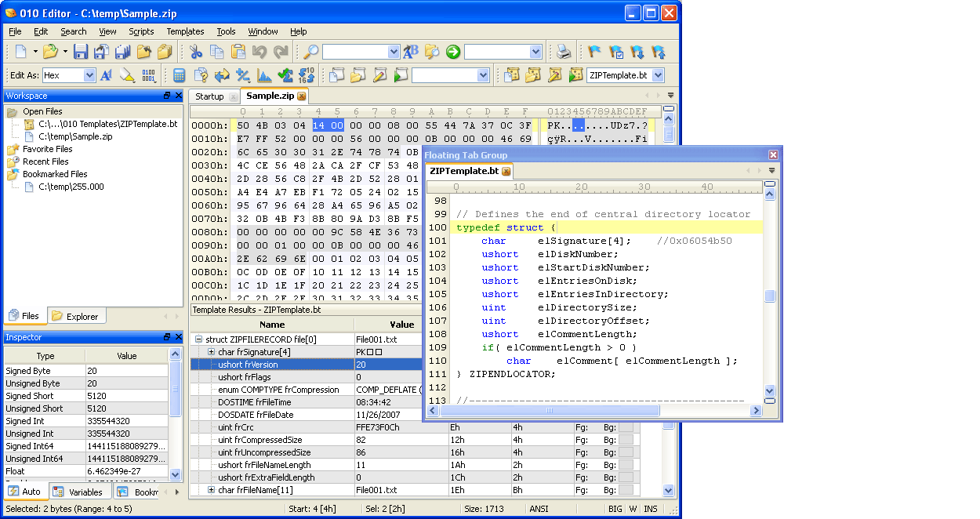The height and width of the screenshot is (519, 980).
Task: Save the file using the floppy disk icon
Action: point(80,52)
